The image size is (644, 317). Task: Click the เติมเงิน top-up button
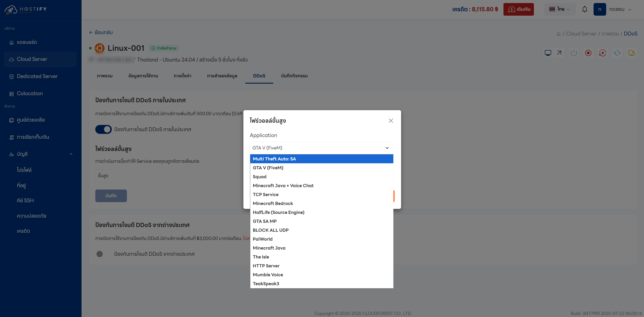pyautogui.click(x=518, y=9)
